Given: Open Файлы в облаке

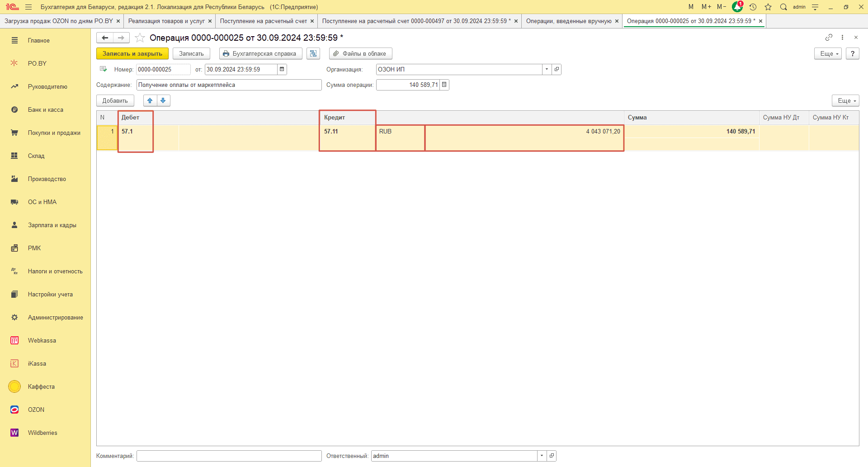Looking at the screenshot, I should coord(360,53).
